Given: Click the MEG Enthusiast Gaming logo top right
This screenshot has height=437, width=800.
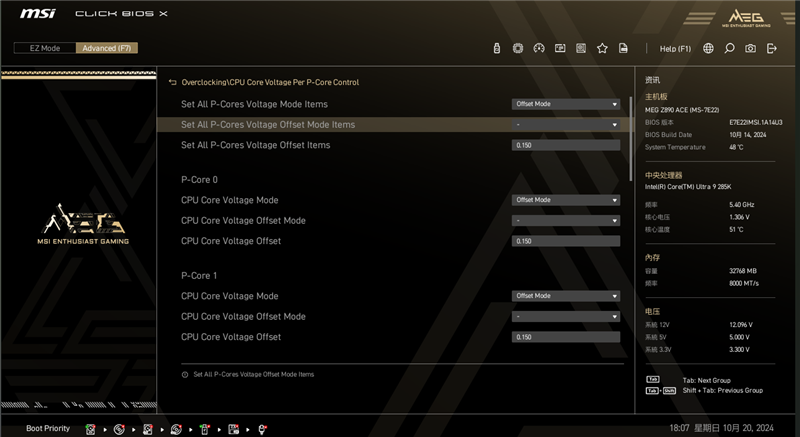Looking at the screenshot, I should point(746,17).
